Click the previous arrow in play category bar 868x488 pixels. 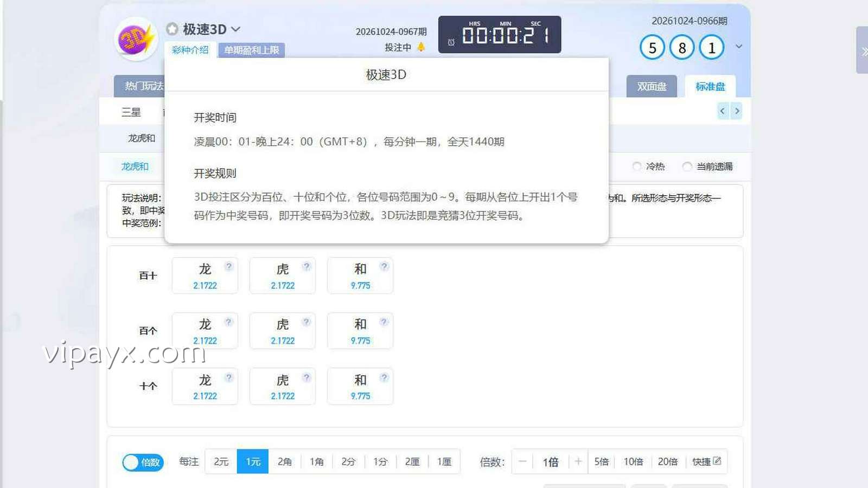click(723, 111)
